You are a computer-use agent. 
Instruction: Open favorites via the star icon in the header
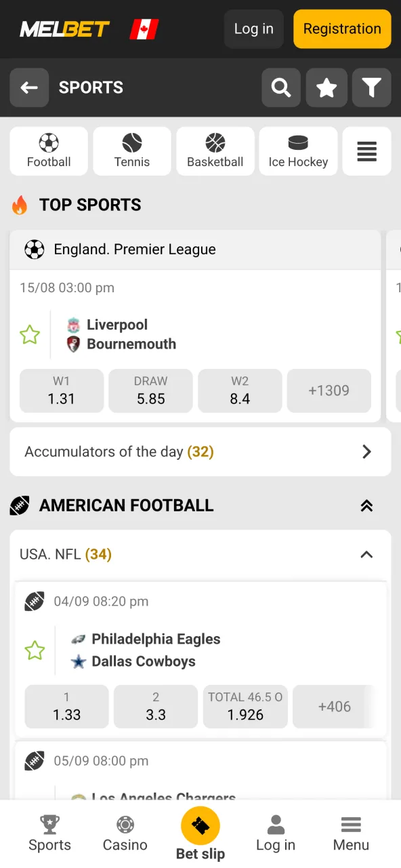326,87
